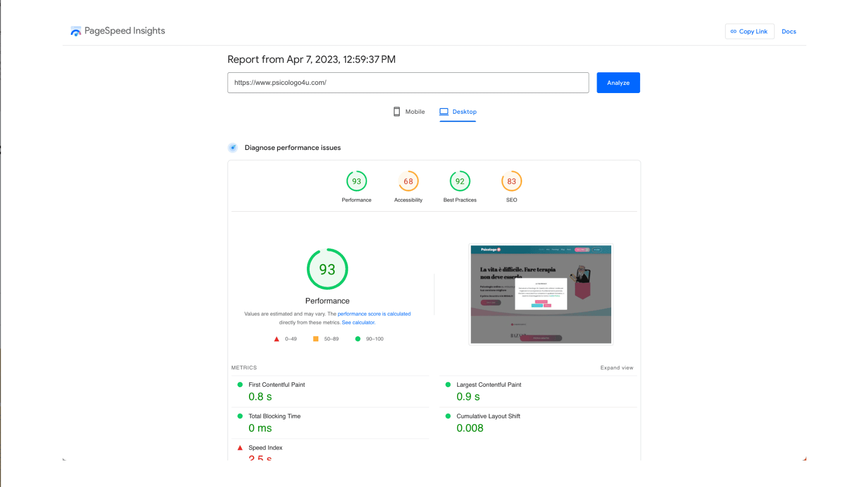Expand the metrics view
This screenshot has width=868, height=487.
pyautogui.click(x=617, y=368)
